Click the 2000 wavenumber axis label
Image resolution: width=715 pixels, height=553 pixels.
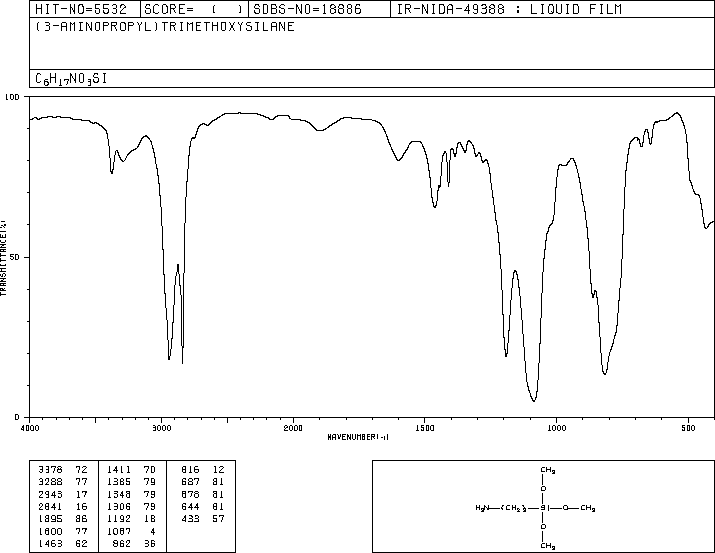tap(293, 428)
